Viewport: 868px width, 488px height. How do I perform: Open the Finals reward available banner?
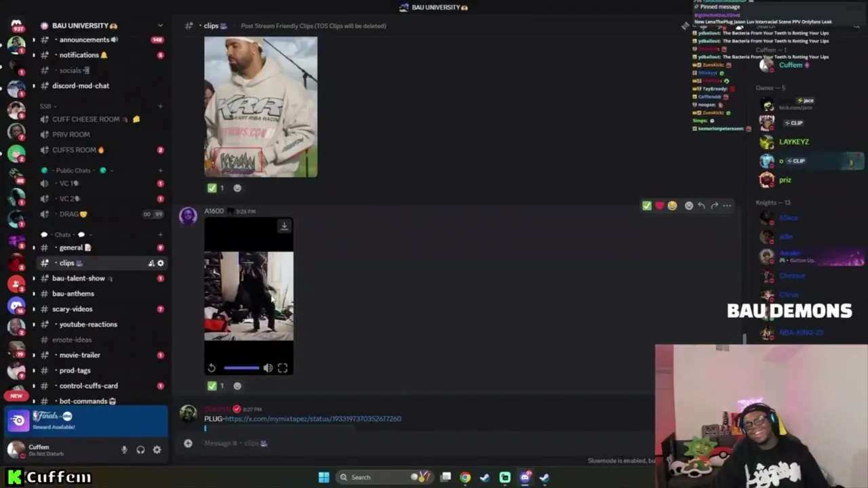86,420
